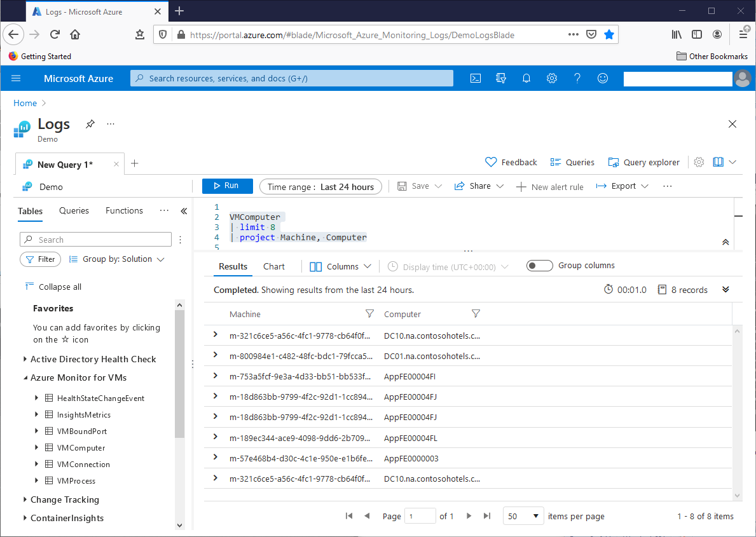Add a new query tab
Image resolution: width=756 pixels, height=537 pixels.
(135, 163)
